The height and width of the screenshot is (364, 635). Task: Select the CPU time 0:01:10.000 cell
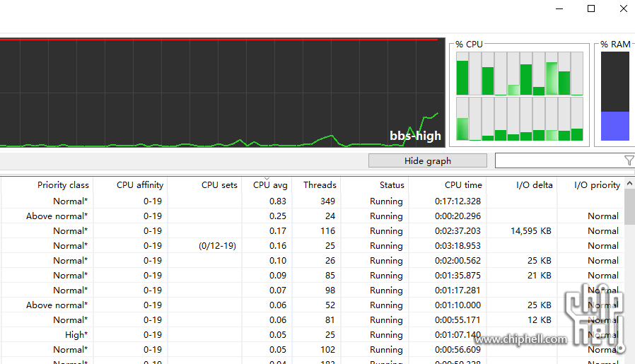(x=458, y=305)
